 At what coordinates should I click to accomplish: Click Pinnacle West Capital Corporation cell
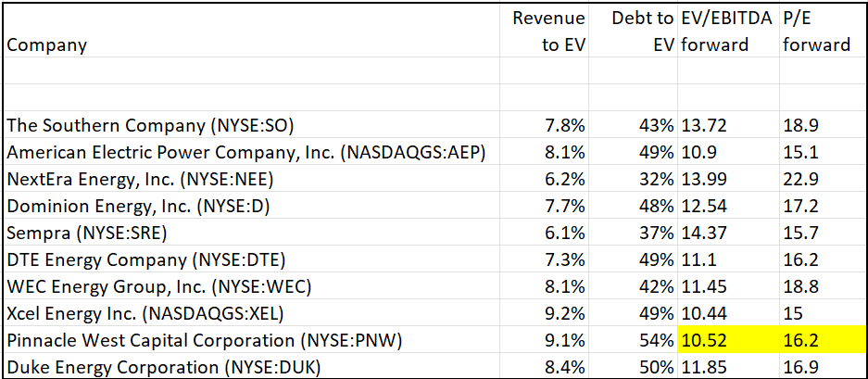click(251, 340)
